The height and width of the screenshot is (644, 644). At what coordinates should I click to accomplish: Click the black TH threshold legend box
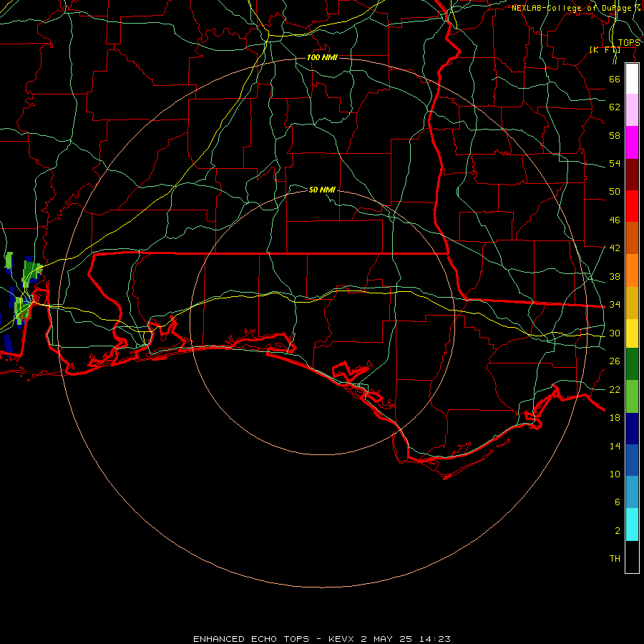point(632,557)
